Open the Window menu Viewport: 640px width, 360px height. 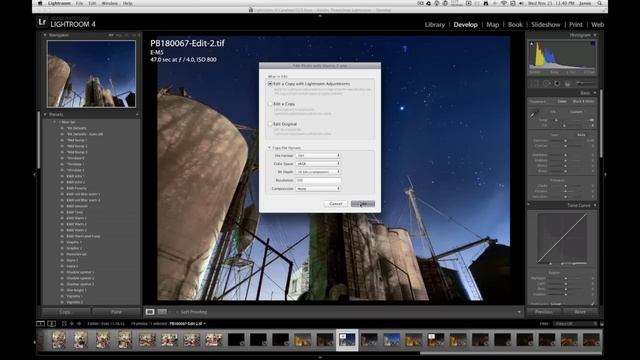pos(109,3)
